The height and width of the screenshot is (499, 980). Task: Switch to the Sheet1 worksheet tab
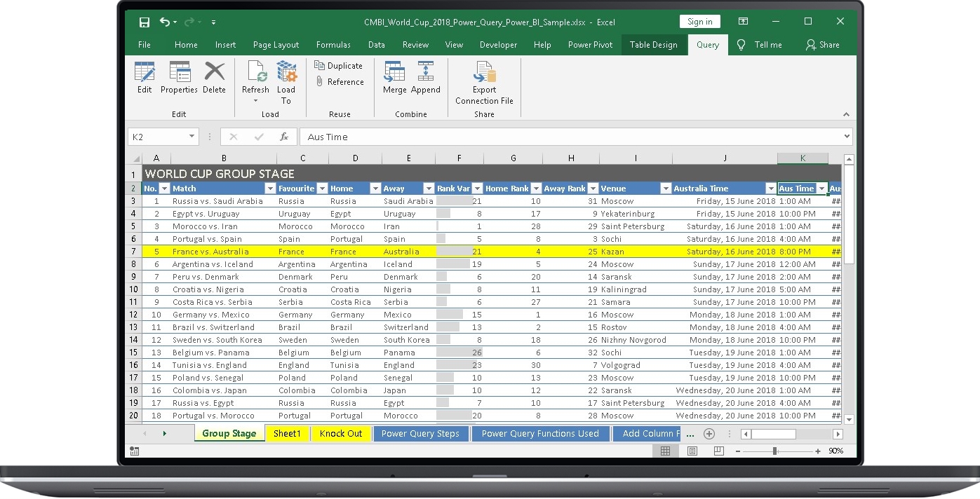tap(287, 434)
